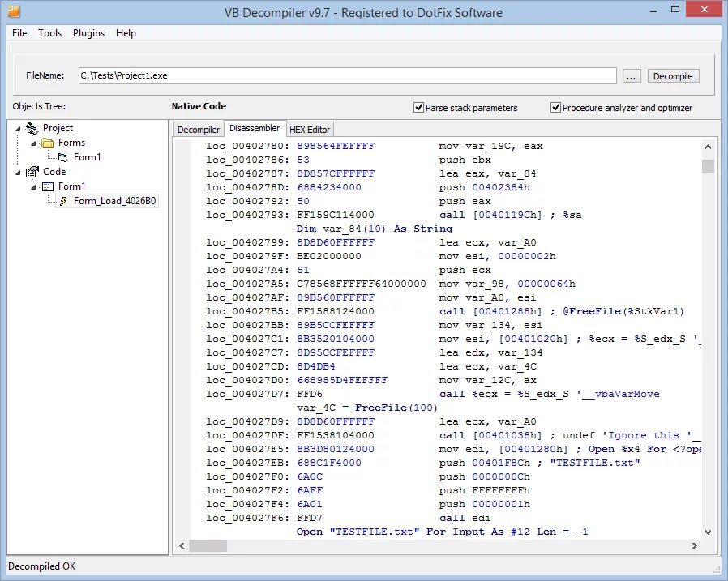Click the Form1 module icon under Code
Viewport: 728px width, 581px height.
tap(48, 186)
